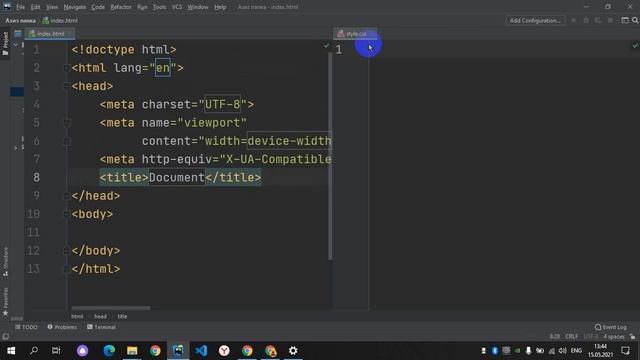This screenshot has width=640, height=360.
Task: Open file encoding selector in status bar
Action: 591,337
